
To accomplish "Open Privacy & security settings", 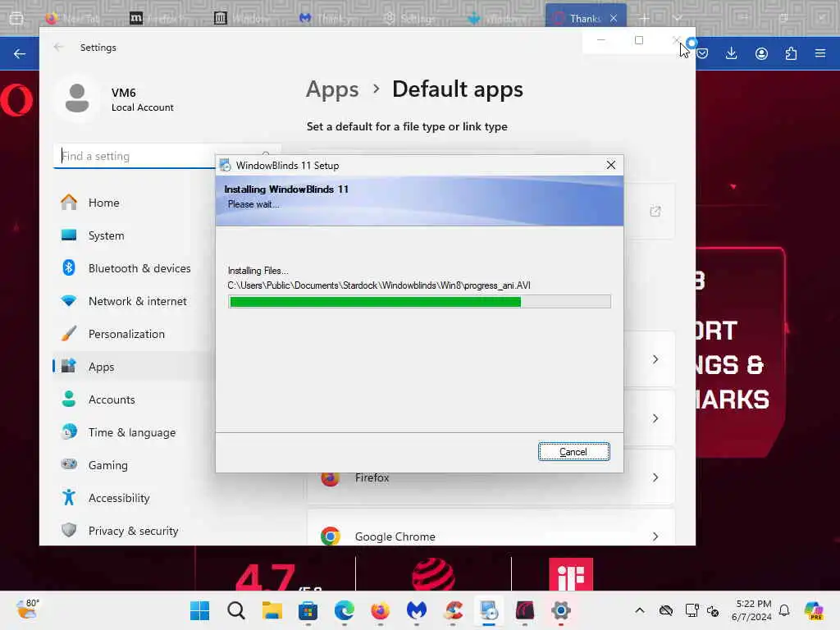I will 134,531.
